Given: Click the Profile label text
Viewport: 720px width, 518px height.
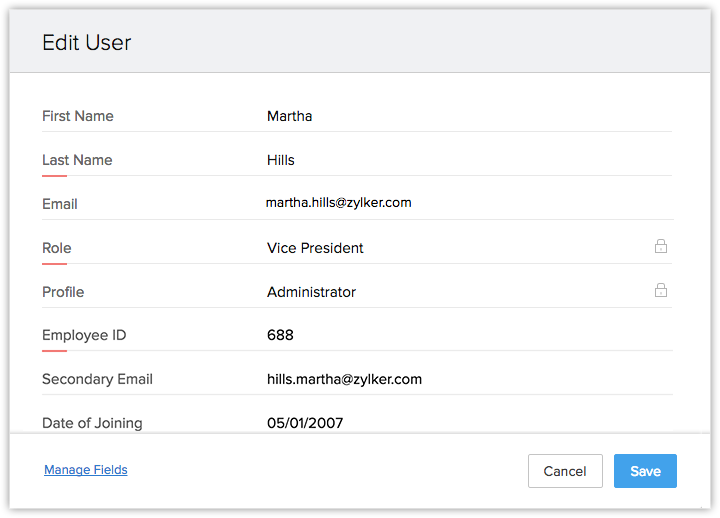Looking at the screenshot, I should point(63,292).
